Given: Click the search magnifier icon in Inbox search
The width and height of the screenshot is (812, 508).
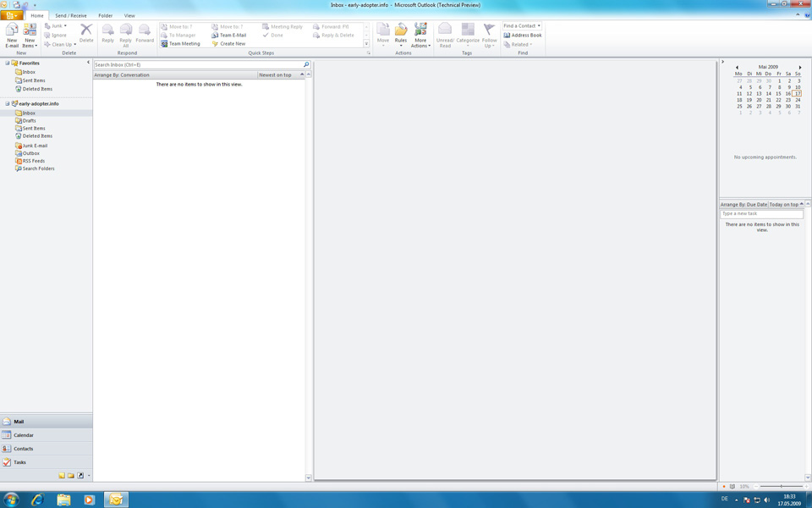Looking at the screenshot, I should 306,65.
